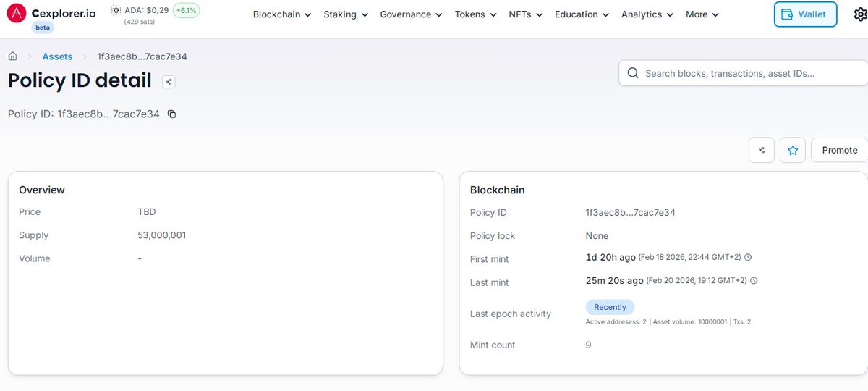Click Policy ID value in Blockchain card
868x391 pixels.
click(631, 212)
